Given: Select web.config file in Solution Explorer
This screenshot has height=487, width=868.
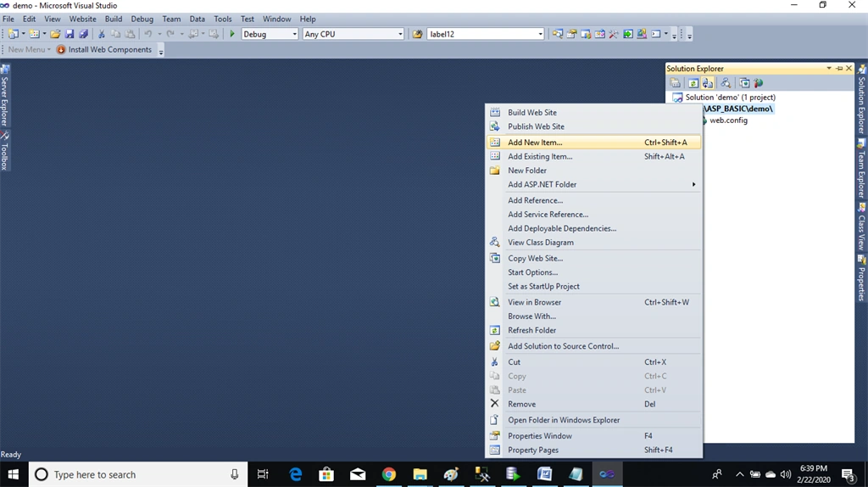Looking at the screenshot, I should (x=728, y=120).
